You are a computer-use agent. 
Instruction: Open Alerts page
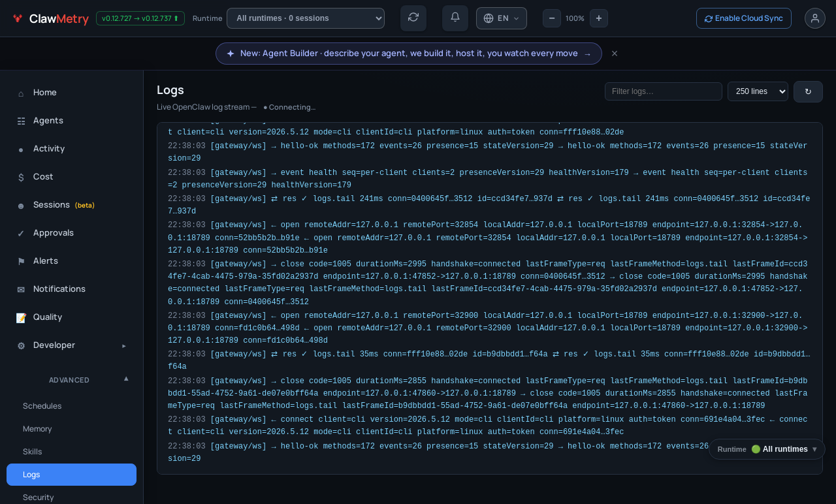point(72,261)
